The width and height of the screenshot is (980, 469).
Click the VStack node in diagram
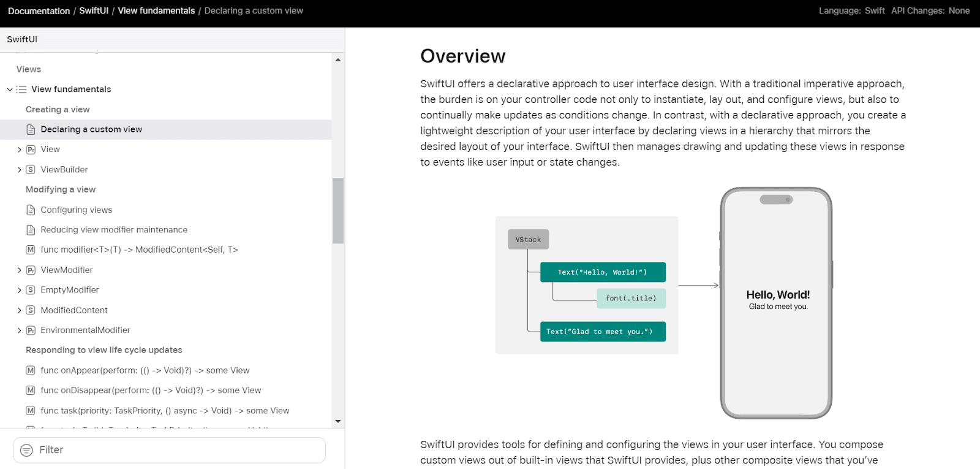click(528, 240)
